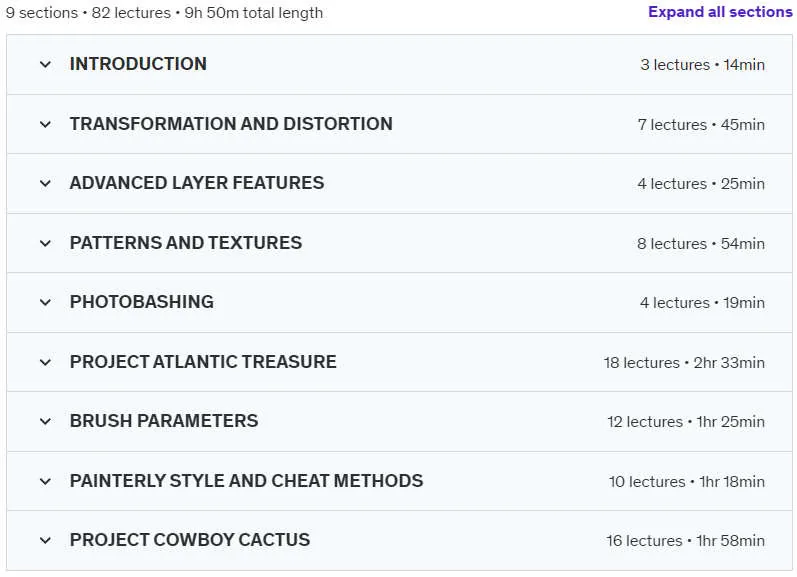
Task: Select the INTRODUCTION section title
Action: click(138, 64)
